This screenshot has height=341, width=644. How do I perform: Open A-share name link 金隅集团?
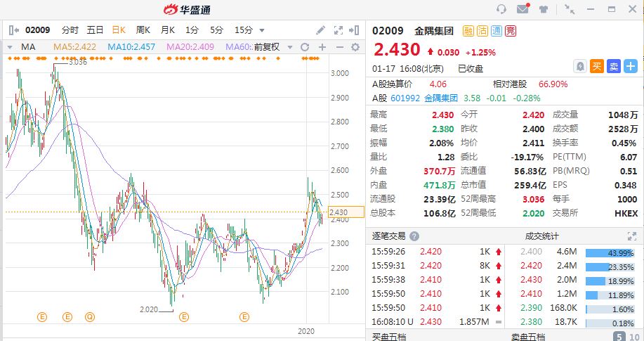(x=441, y=98)
